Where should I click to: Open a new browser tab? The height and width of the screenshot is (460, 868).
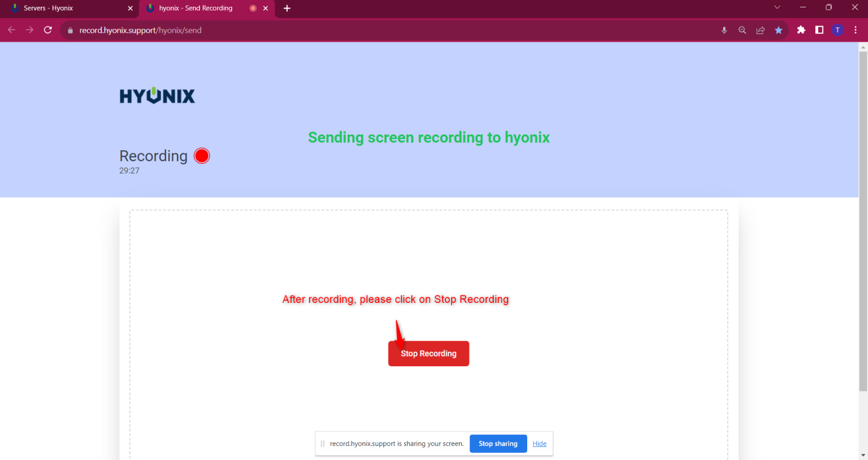[287, 8]
